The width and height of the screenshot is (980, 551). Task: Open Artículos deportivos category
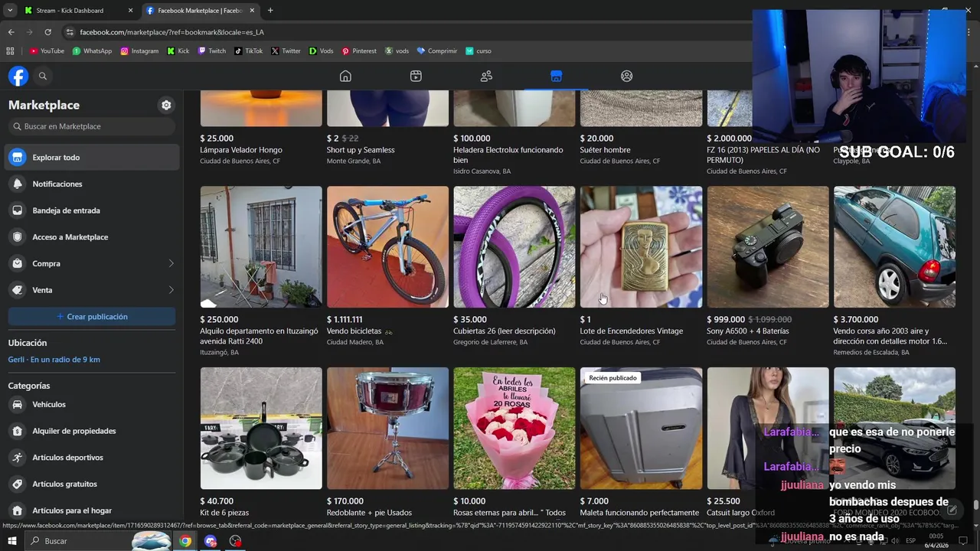(x=92, y=458)
